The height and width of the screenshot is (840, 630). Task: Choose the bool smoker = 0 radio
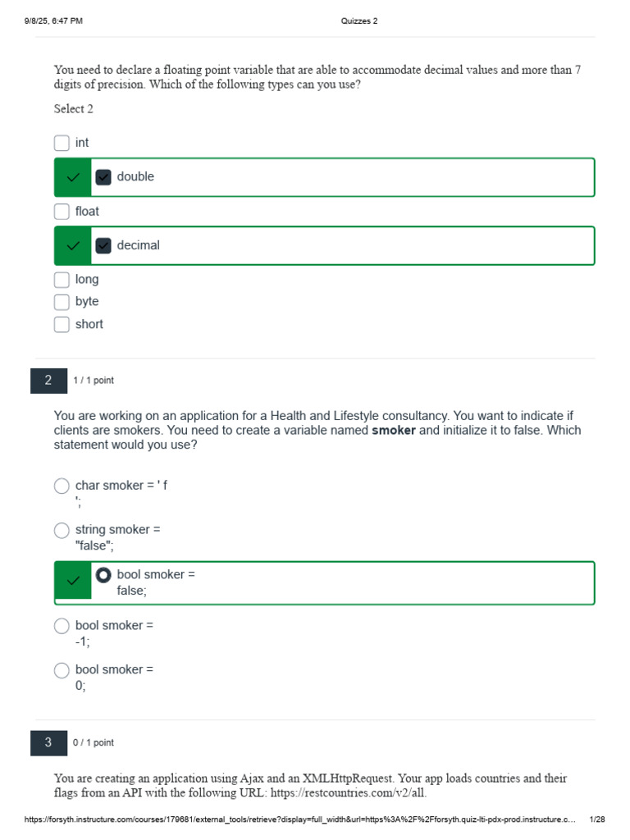(62, 670)
